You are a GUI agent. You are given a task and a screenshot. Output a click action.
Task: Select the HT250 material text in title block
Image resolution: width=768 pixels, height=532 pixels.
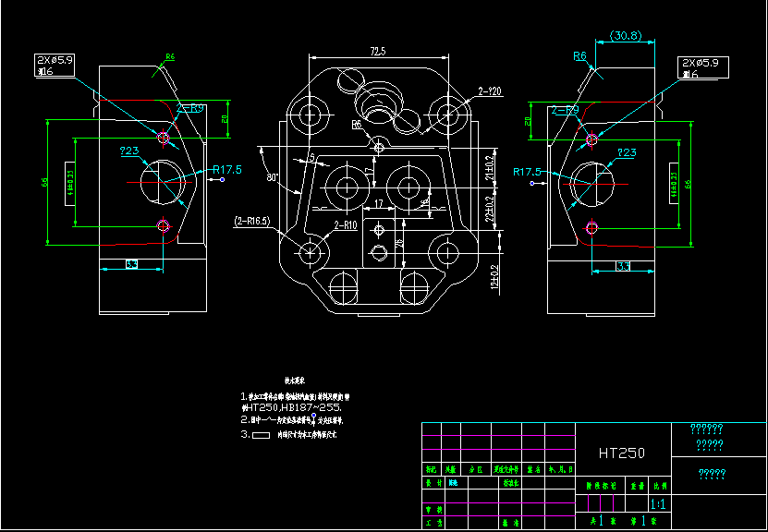coord(621,453)
